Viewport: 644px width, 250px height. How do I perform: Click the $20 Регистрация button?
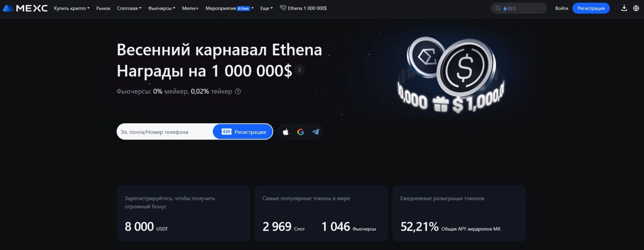point(243,132)
